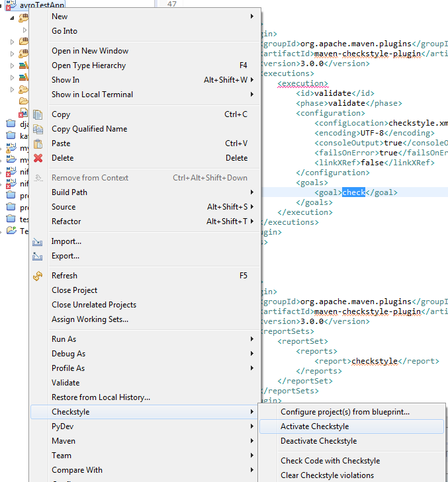
Task: Click the 'false' linkXRef value
Action: tap(372, 163)
